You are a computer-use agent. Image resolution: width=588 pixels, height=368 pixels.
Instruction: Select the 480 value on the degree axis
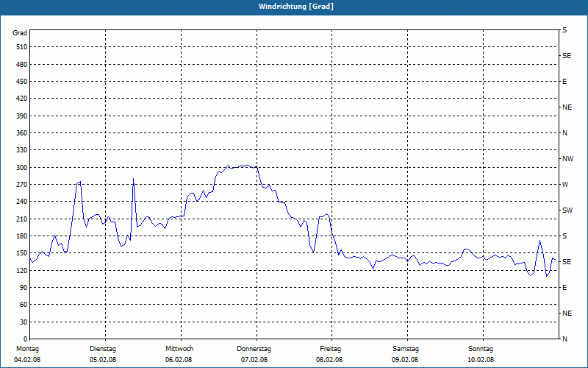[22, 64]
